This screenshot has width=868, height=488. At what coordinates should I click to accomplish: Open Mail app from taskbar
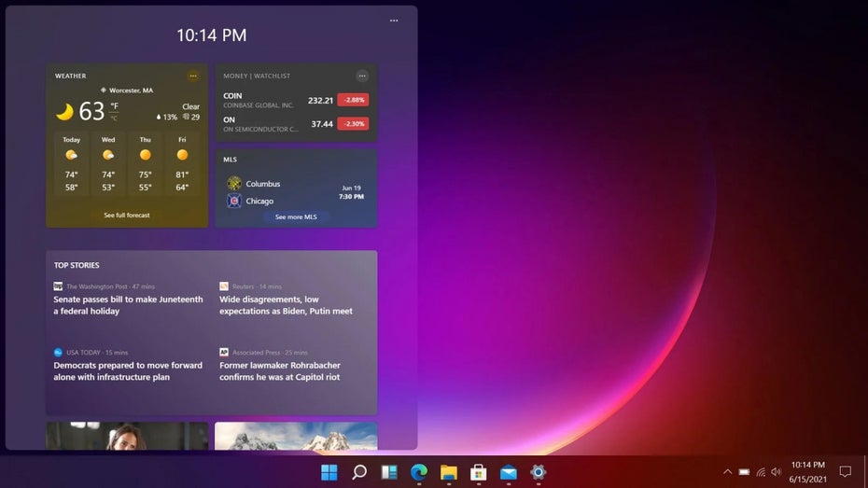coord(508,472)
